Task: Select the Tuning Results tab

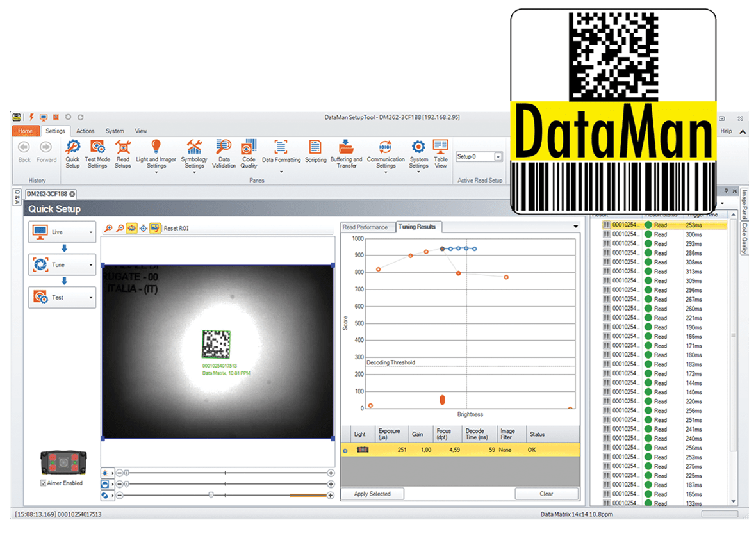Action: [x=417, y=227]
